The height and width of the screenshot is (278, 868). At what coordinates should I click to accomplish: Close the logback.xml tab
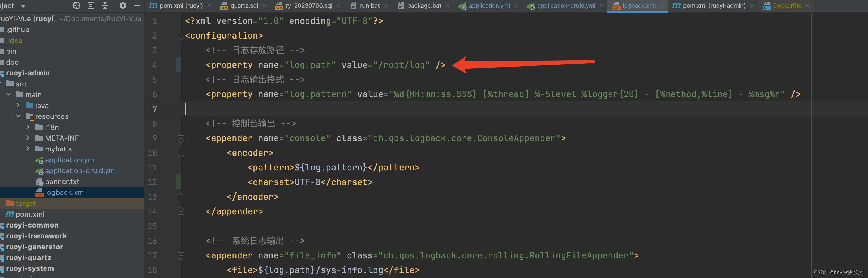662,6
